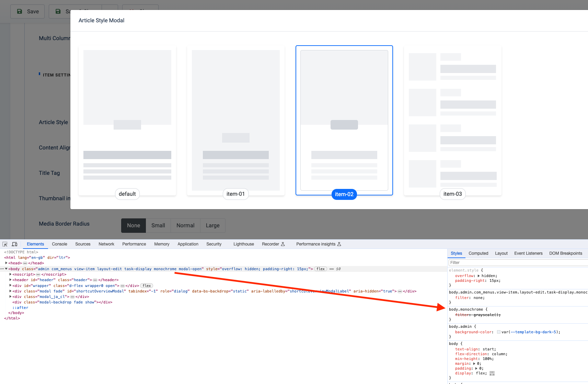Open the flexbox editor icon next to display: flex
Image resolution: width=588 pixels, height=384 pixels.
pos(492,373)
